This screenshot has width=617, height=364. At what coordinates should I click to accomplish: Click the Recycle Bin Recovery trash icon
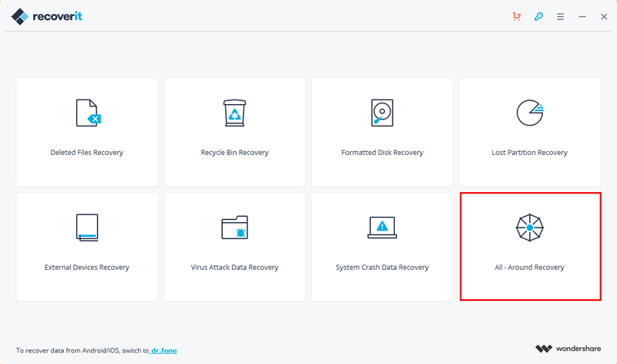point(234,113)
